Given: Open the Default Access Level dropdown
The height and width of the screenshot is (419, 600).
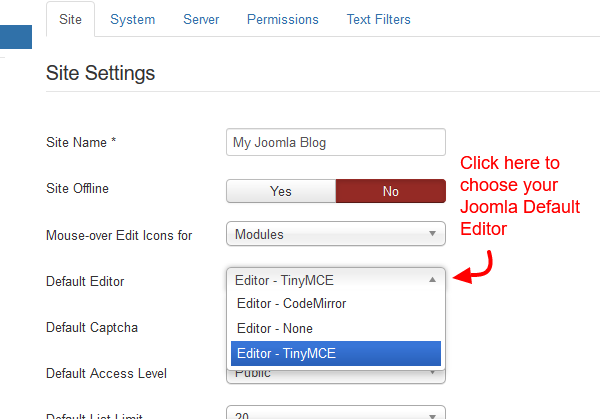Looking at the screenshot, I should pyautogui.click(x=336, y=377).
